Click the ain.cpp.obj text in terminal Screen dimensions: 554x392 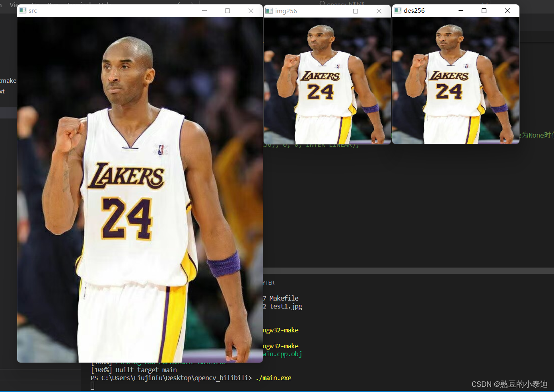coord(282,354)
